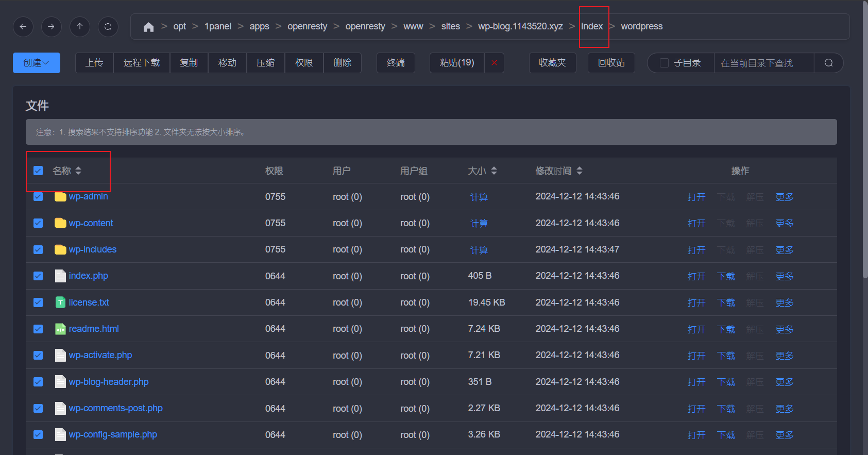Image resolution: width=868 pixels, height=455 pixels.
Task: Open the 回收站 recycle bin button
Action: (611, 63)
